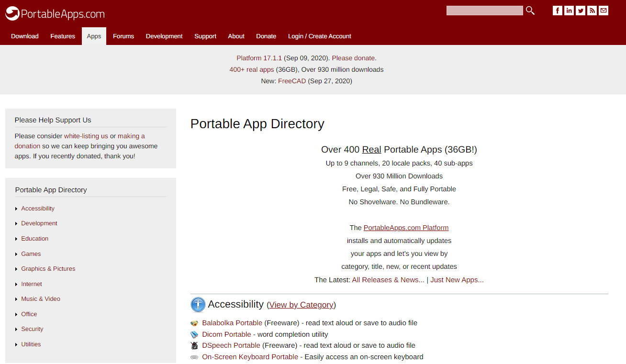Screen dimensions: 626x364
Task: Expand the Security sidebar arrow
Action: 17,330
